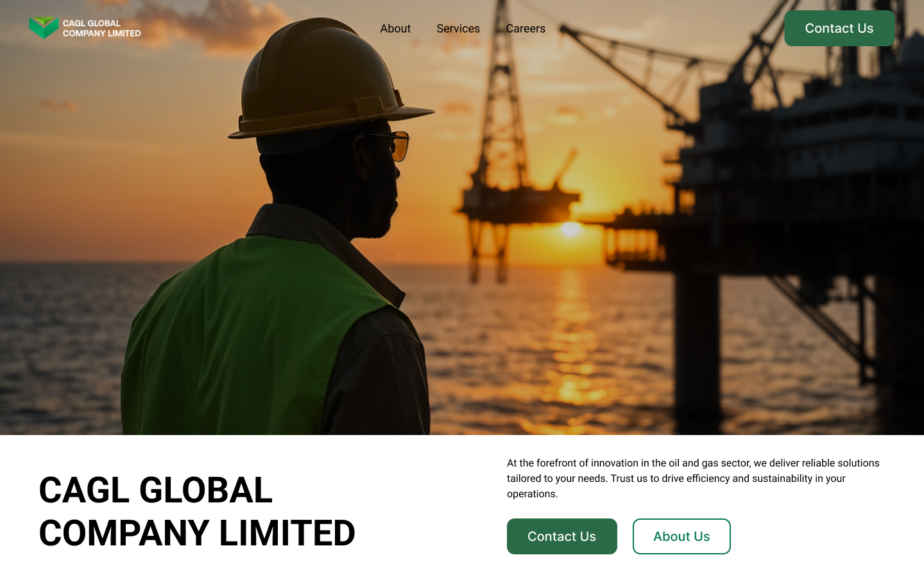Click the header Contact Us button
The width and height of the screenshot is (924, 573).
(x=839, y=28)
